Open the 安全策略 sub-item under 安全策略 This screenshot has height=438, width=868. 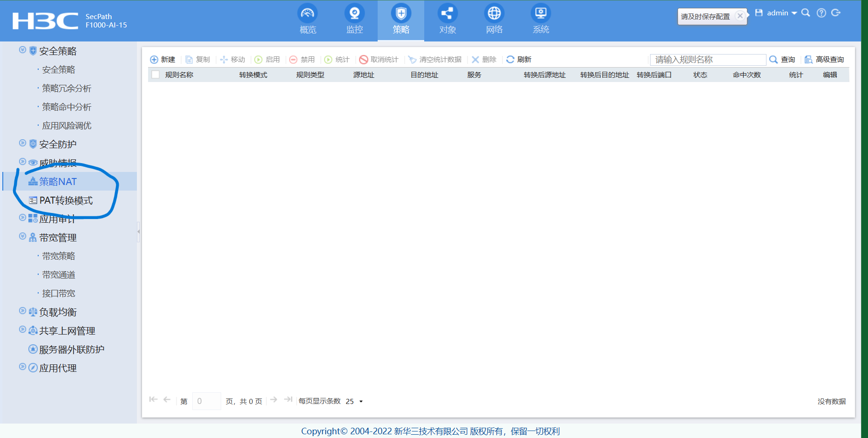tap(59, 70)
